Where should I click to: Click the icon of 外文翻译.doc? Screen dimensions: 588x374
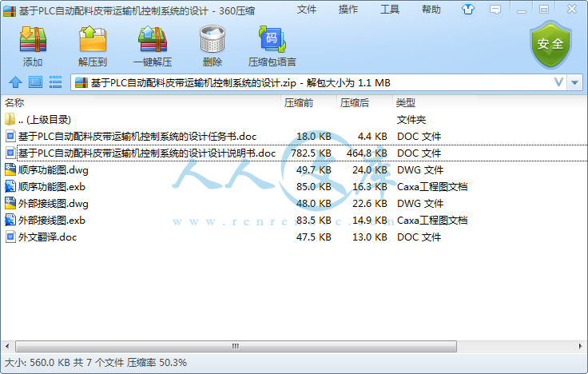(x=10, y=237)
